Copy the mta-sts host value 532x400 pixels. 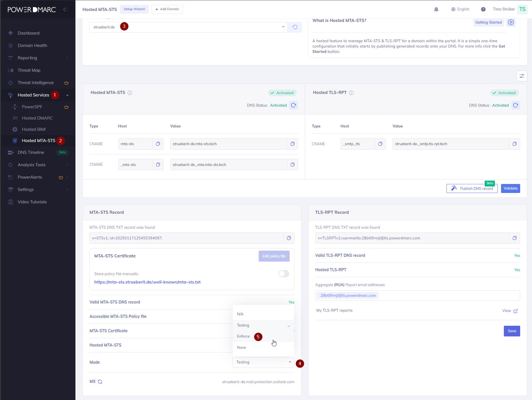[x=158, y=144]
